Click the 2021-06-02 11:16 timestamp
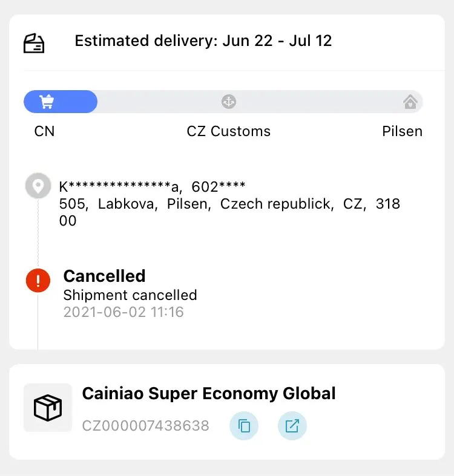 [123, 312]
